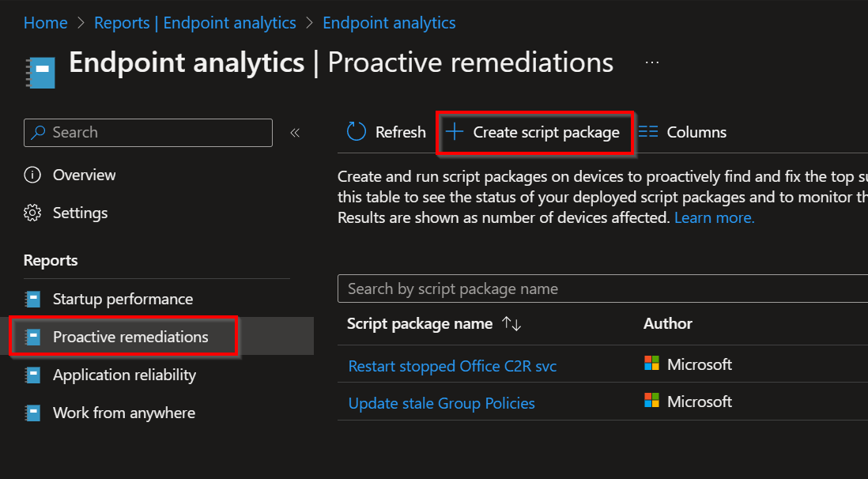Click the Columns list icon

point(648,132)
